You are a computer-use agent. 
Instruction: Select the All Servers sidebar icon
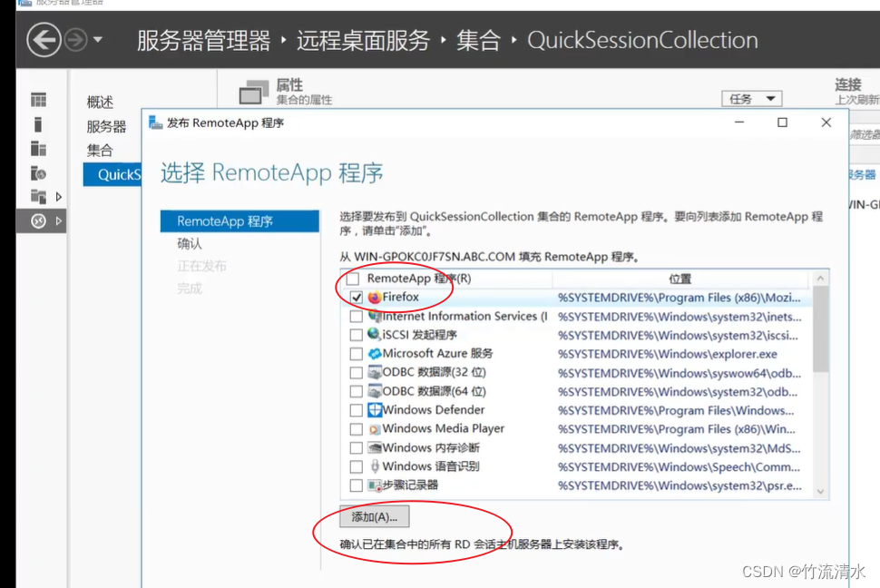(x=38, y=148)
